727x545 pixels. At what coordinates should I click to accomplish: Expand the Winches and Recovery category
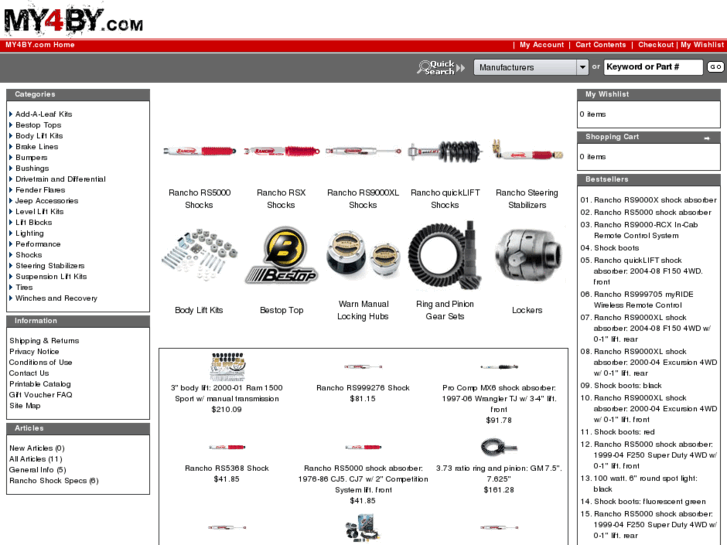pyautogui.click(x=56, y=298)
